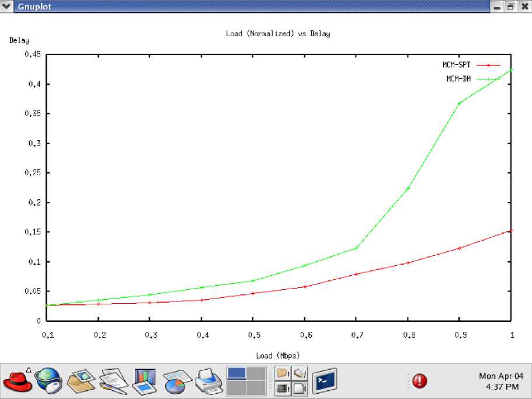
Task: Open the email envelope launcher
Action: coord(81,381)
